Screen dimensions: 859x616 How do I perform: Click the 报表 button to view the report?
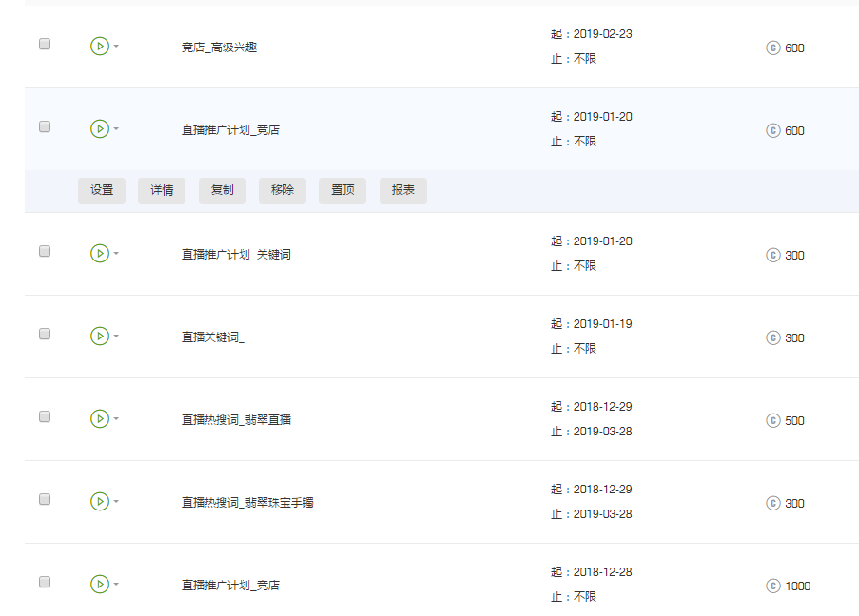[x=403, y=190]
